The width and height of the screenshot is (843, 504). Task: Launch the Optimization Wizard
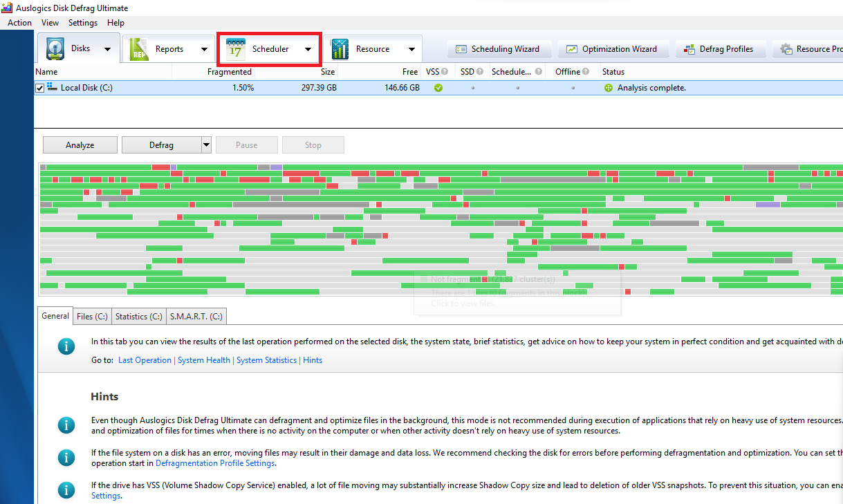(612, 49)
